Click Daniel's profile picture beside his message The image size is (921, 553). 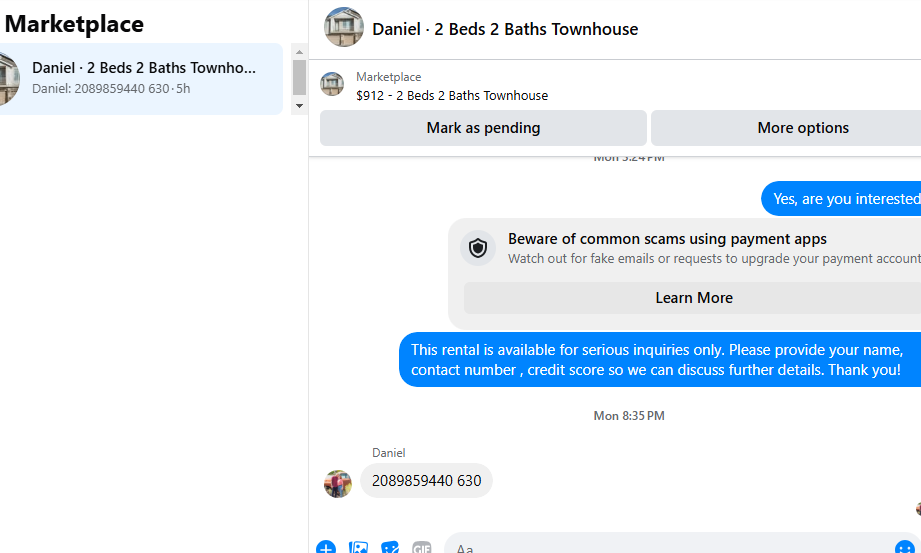click(x=338, y=484)
